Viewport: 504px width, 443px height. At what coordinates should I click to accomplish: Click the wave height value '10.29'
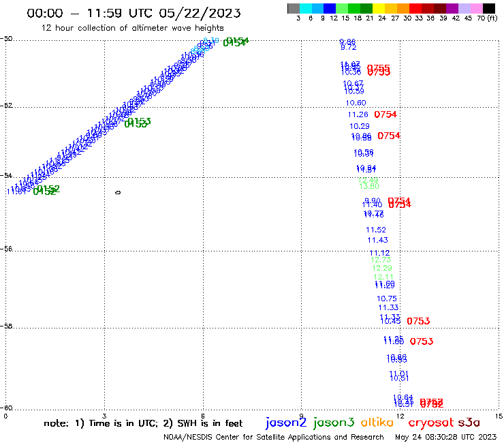coord(360,126)
